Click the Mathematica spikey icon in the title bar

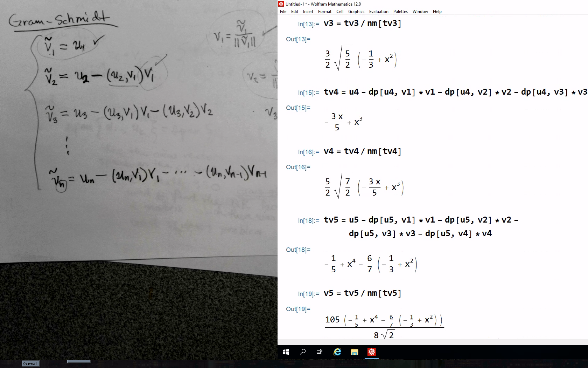click(281, 4)
